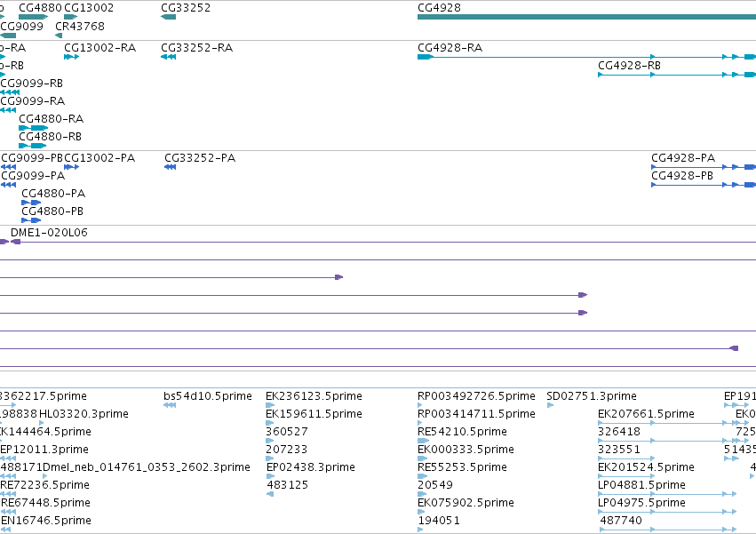The width and height of the screenshot is (756, 534).
Task: Click protein CG9099-PB label
Action: [32, 158]
